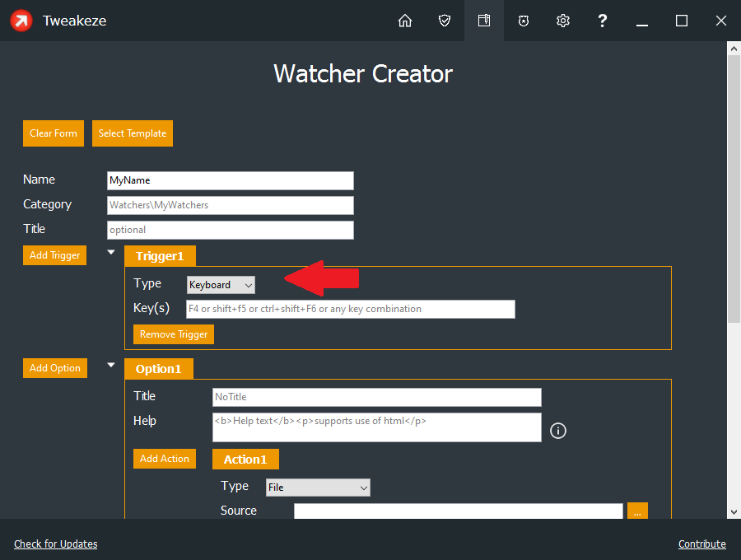This screenshot has width=741, height=560.
Task: Select the Watcher Creator book icon
Action: click(x=484, y=21)
